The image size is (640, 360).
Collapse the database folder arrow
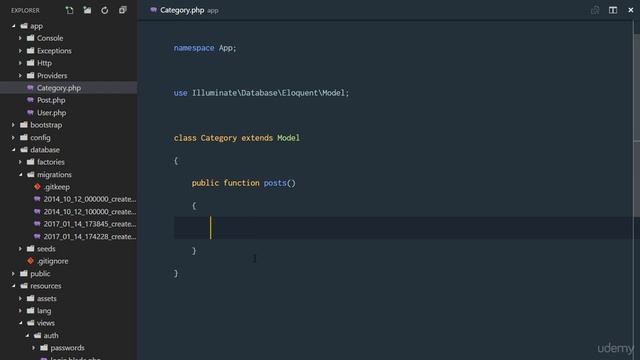point(13,150)
